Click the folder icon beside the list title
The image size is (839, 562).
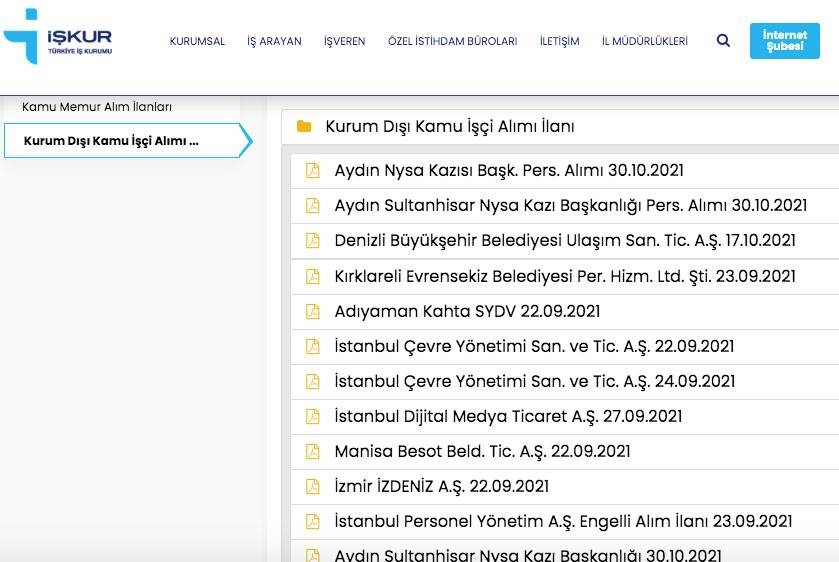coord(304,127)
